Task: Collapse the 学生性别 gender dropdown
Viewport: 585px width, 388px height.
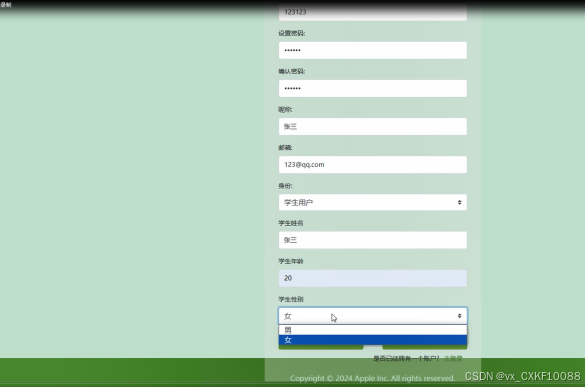Action: tap(372, 316)
